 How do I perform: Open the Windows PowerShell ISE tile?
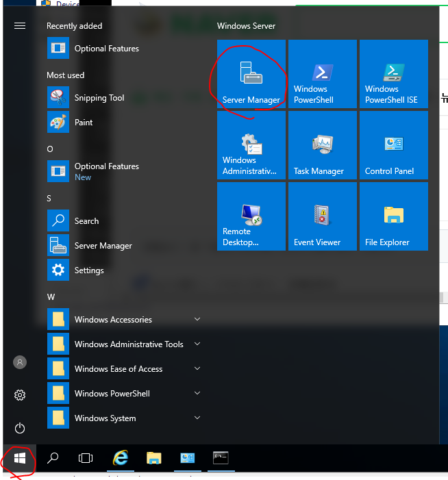coord(394,74)
